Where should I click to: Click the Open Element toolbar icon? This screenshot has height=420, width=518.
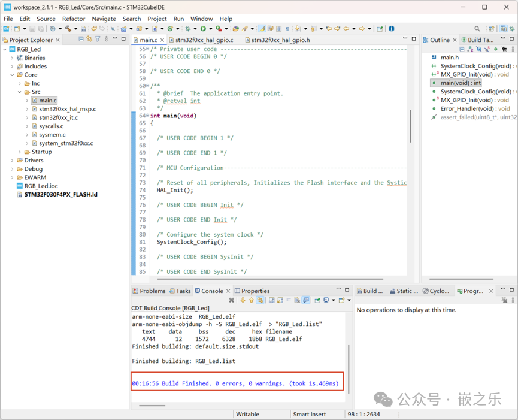(x=235, y=28)
